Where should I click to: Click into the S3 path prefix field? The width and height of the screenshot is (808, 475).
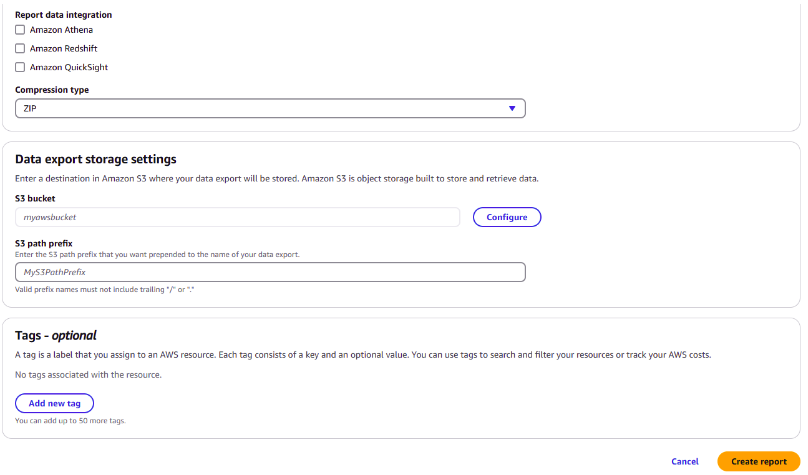point(270,272)
